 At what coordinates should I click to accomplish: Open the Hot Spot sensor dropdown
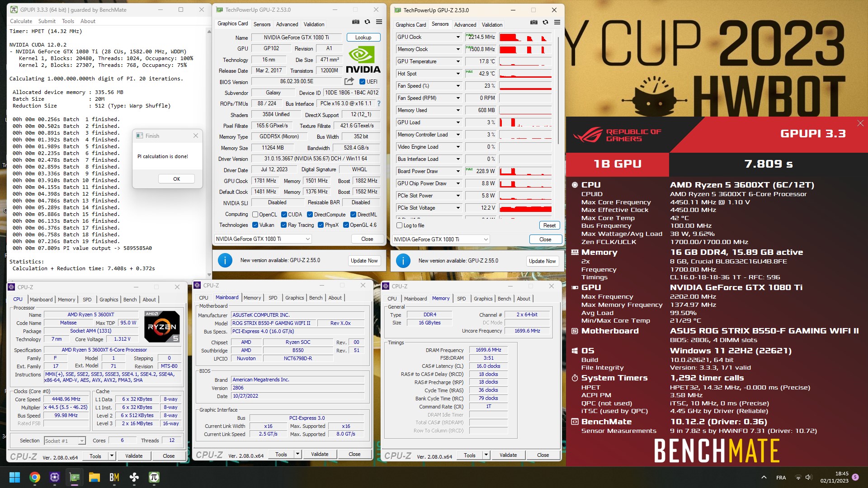tap(458, 74)
